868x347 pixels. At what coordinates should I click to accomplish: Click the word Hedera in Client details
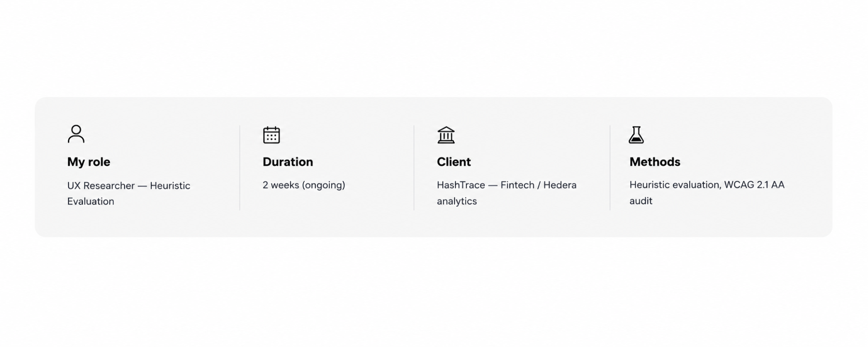(x=560, y=185)
